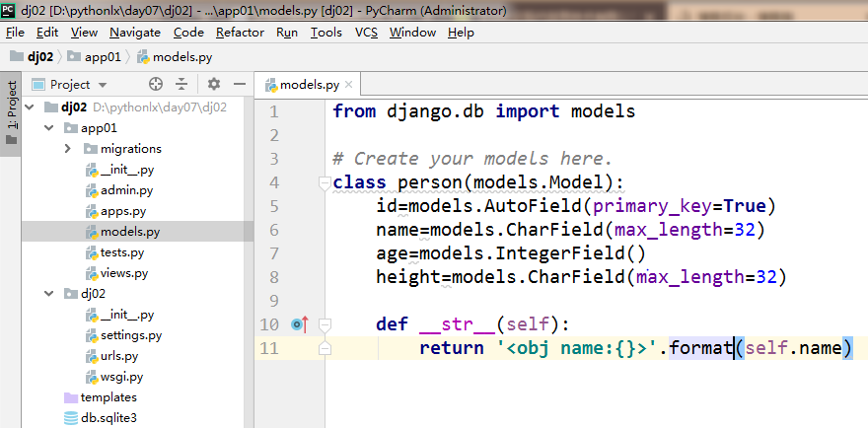Collapse the dj02 project root node
Viewport: 868px width, 428px height.
pyautogui.click(x=30, y=107)
